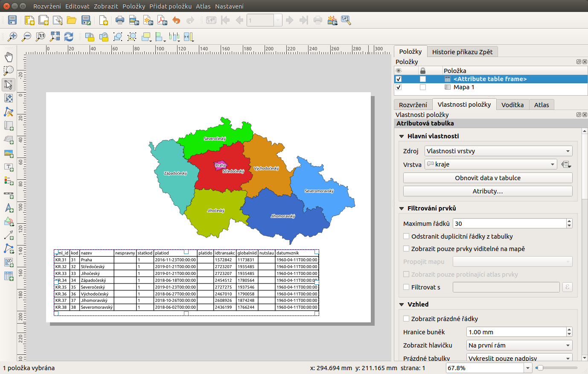The image size is (588, 374).
Task: Zoom in on the layout
Action: (x=12, y=37)
